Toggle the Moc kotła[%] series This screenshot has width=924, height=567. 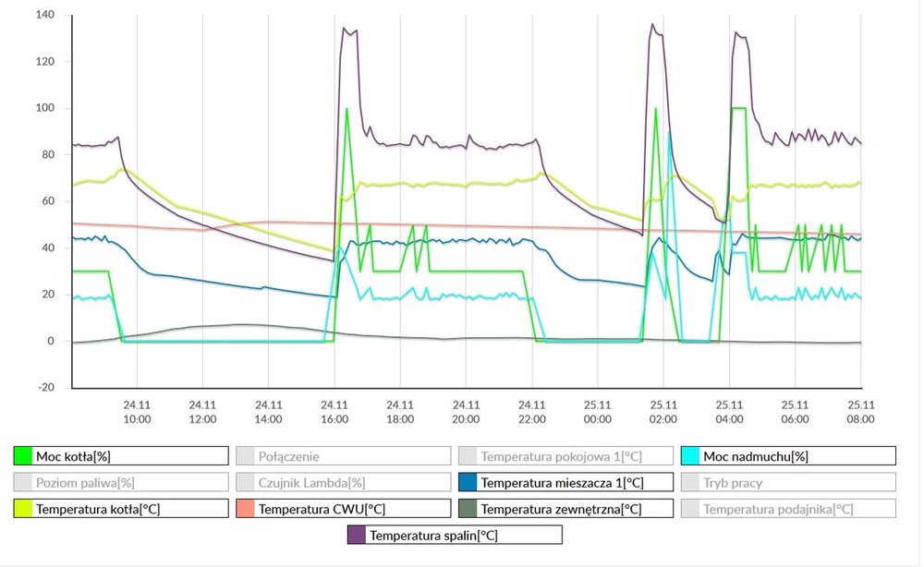120,455
